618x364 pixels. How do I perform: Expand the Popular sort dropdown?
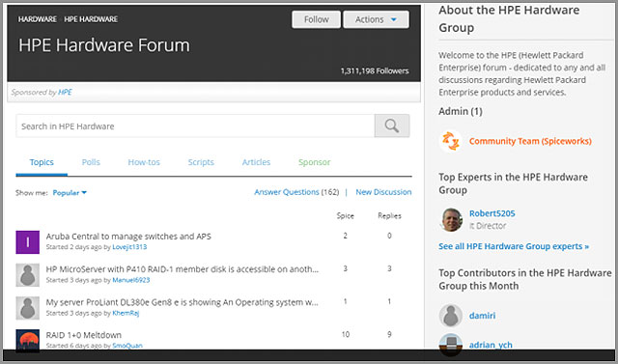click(x=70, y=193)
